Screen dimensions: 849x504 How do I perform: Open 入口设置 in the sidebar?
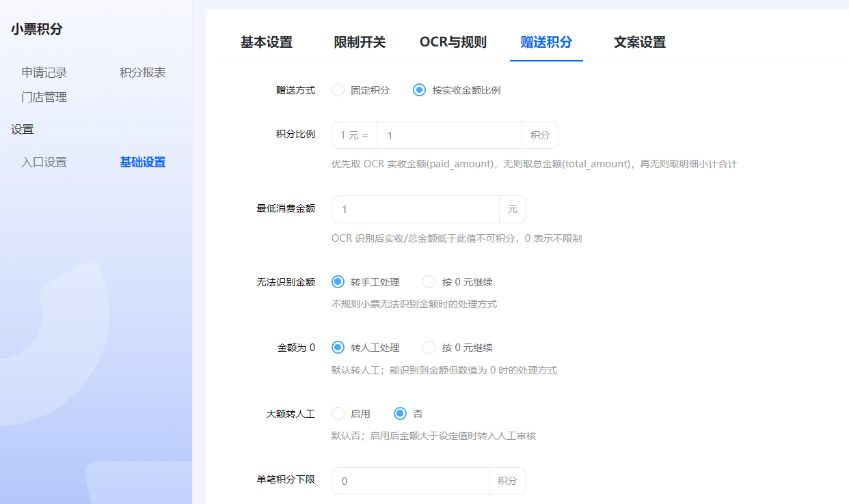point(44,162)
